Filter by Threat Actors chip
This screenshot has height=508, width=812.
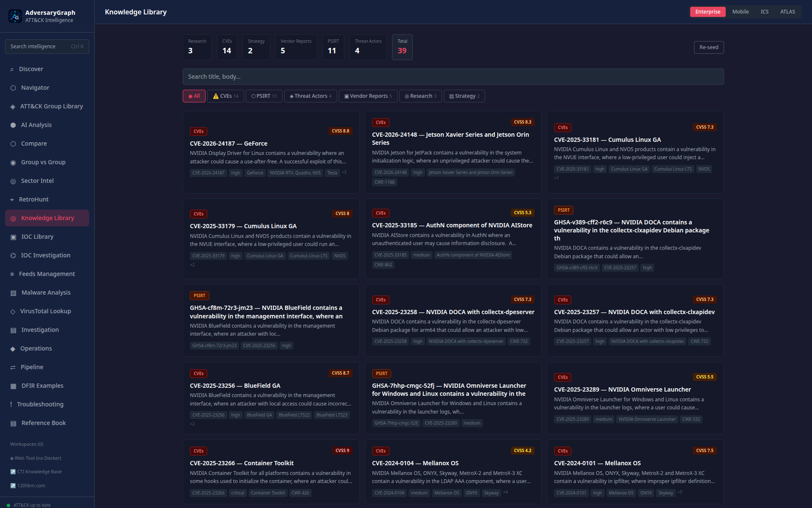(x=310, y=96)
